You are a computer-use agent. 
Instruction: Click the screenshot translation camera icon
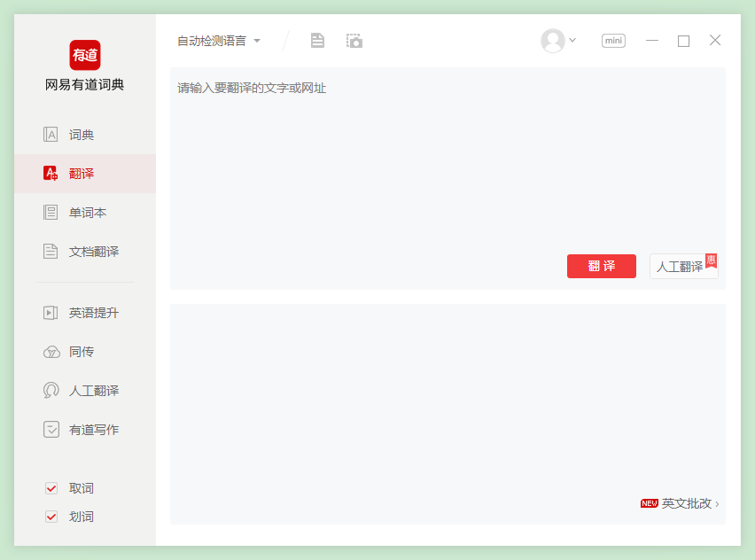coord(354,40)
